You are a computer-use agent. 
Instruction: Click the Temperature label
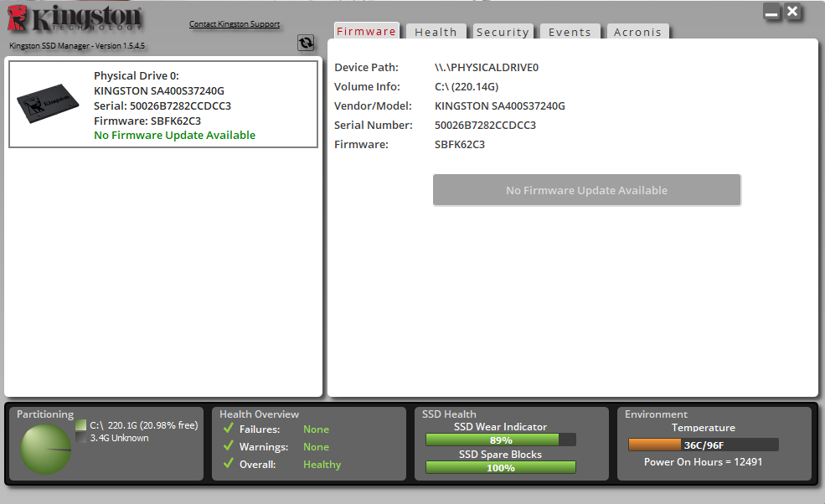point(703,428)
